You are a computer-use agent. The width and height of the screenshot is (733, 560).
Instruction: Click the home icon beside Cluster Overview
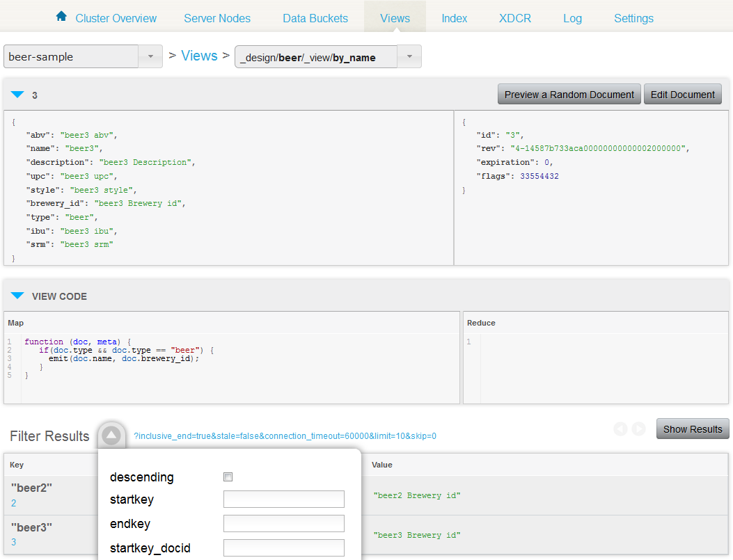pos(61,16)
